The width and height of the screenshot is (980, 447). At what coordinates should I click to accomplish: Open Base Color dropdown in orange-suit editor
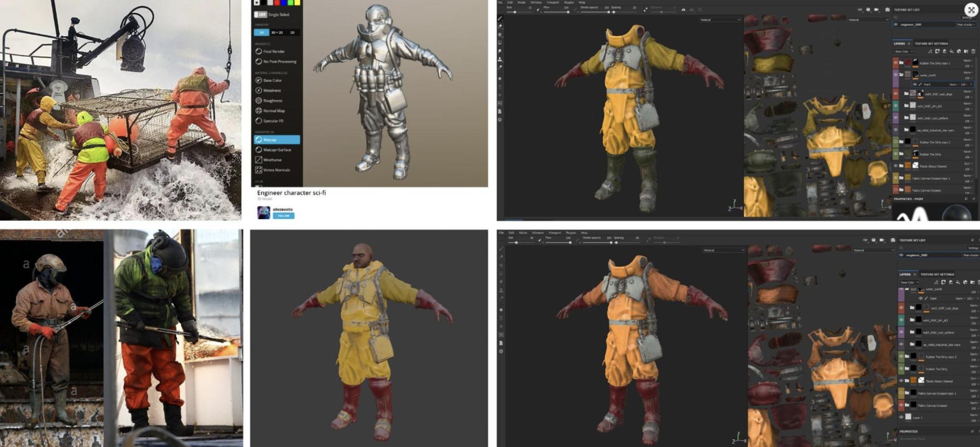tap(909, 282)
